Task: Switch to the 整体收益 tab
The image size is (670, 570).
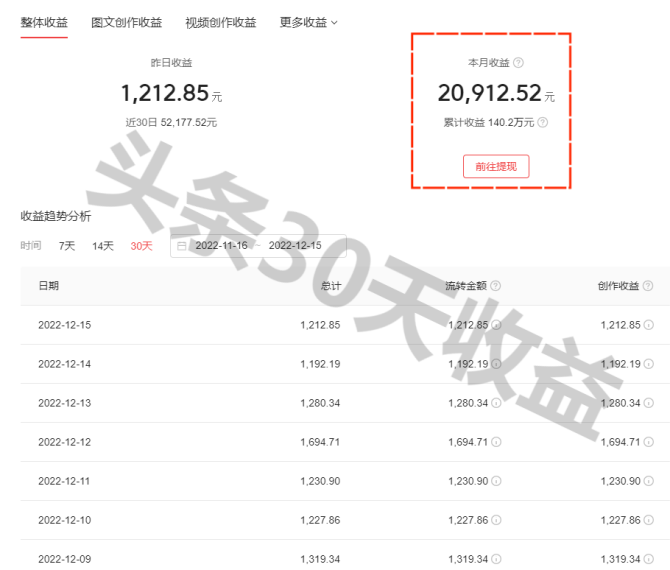Action: [x=44, y=22]
